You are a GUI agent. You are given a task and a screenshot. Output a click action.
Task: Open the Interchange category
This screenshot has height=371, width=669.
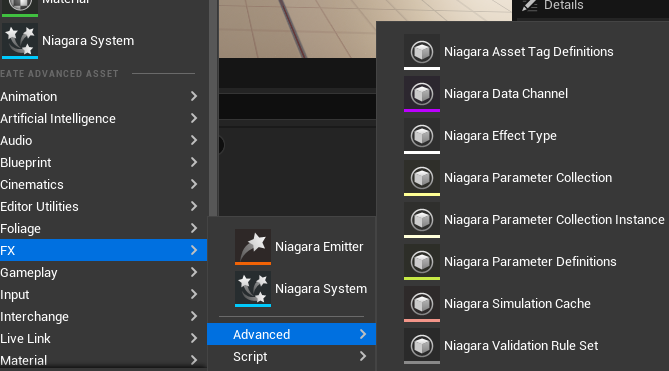point(103,316)
